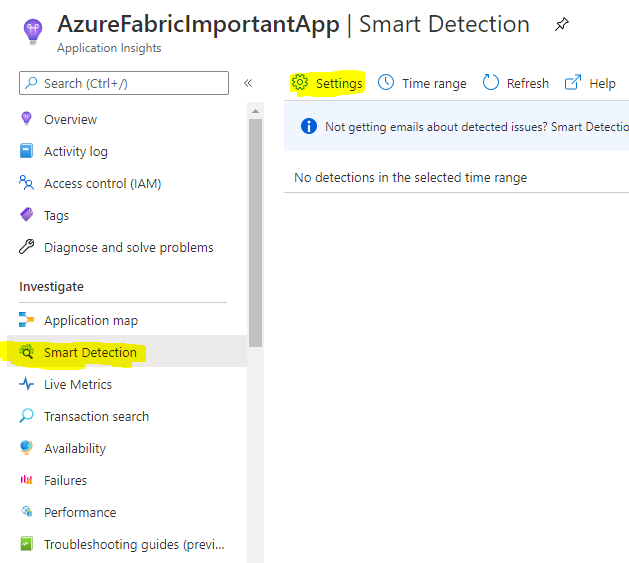Click the 'Application Insights' subtitle
Image resolution: width=629 pixels, height=563 pixels.
pos(109,48)
